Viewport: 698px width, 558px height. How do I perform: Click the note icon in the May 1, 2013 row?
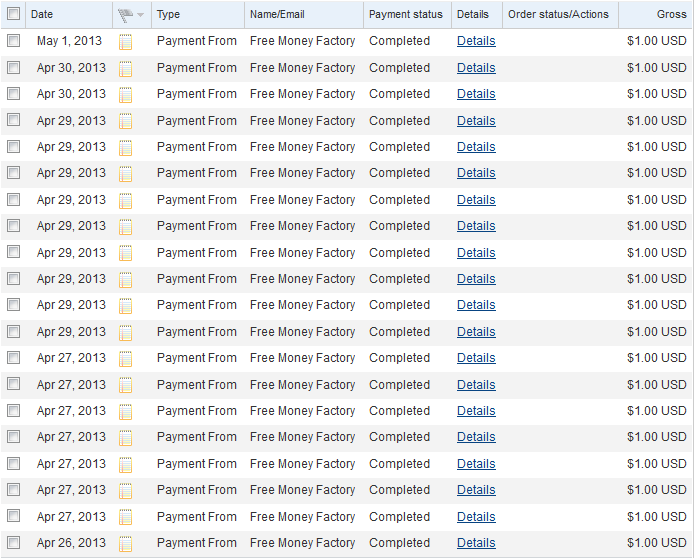pyautogui.click(x=126, y=42)
